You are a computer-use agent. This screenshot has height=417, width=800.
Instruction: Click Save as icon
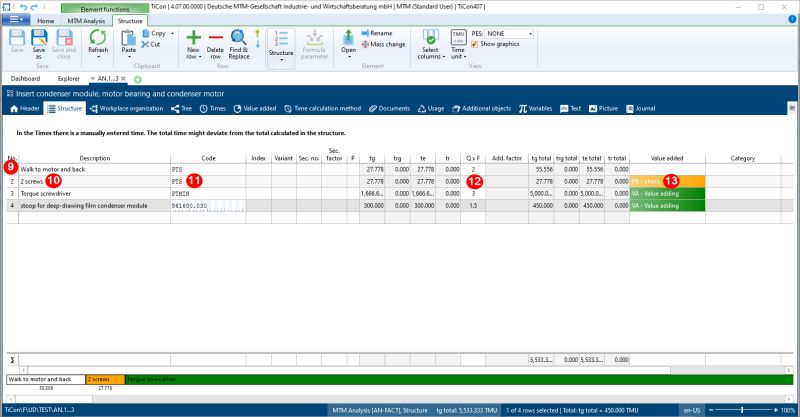click(x=39, y=44)
